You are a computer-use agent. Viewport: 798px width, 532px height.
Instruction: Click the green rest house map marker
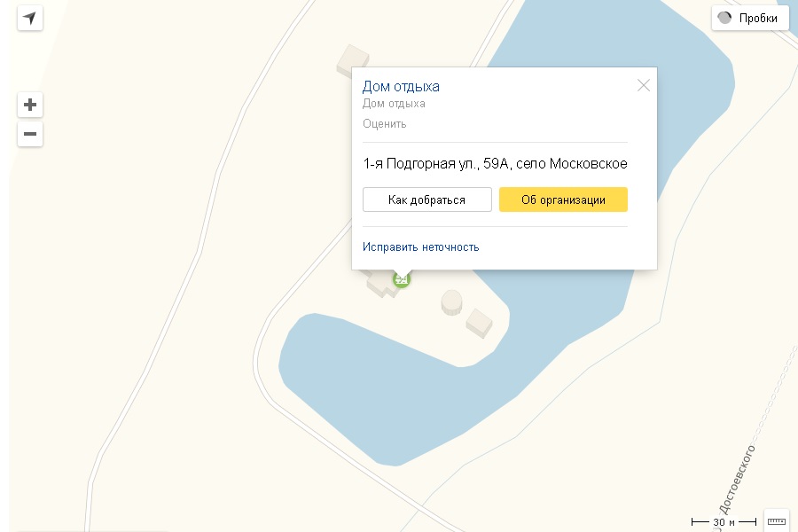pyautogui.click(x=402, y=279)
